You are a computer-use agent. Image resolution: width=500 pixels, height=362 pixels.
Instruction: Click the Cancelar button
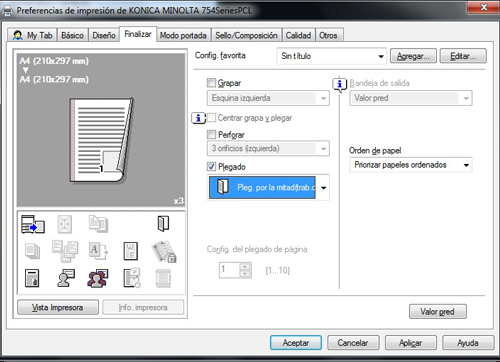(x=353, y=343)
